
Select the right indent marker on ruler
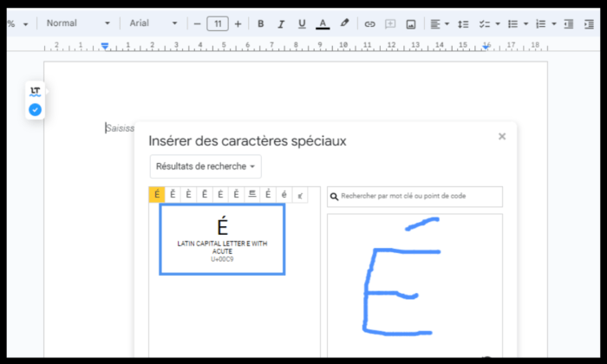(x=486, y=47)
